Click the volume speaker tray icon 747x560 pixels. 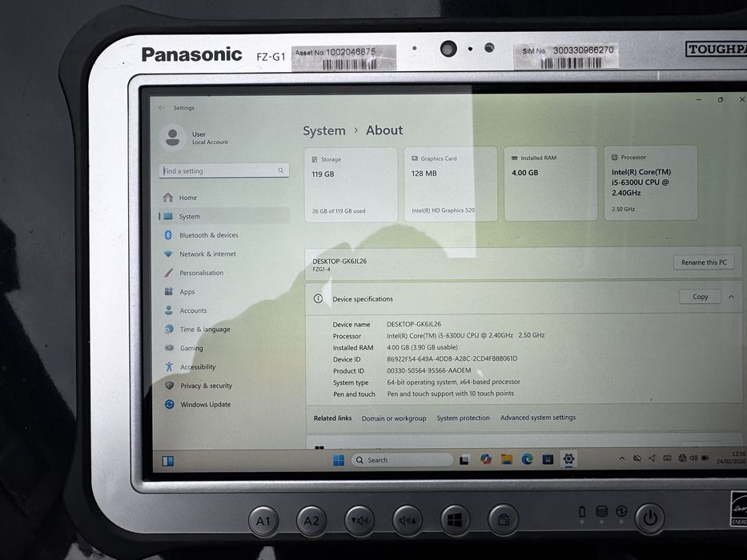[693, 458]
